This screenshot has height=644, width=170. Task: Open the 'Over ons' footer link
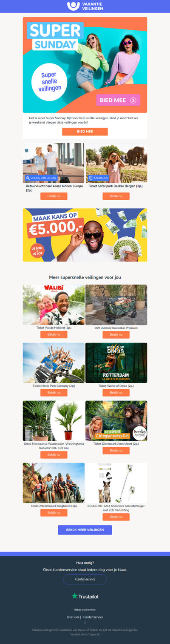73,617
